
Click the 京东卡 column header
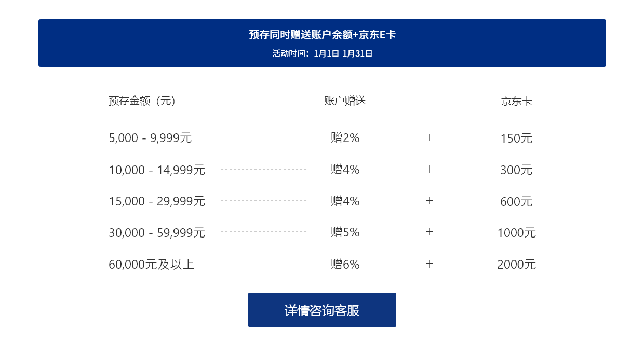coord(516,102)
